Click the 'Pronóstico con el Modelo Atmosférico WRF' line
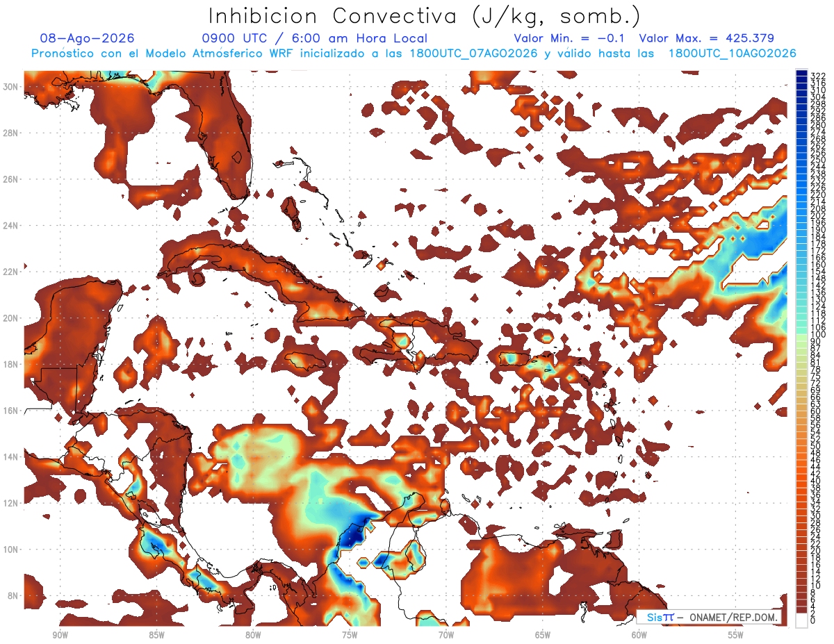The image size is (834, 644). (x=414, y=53)
